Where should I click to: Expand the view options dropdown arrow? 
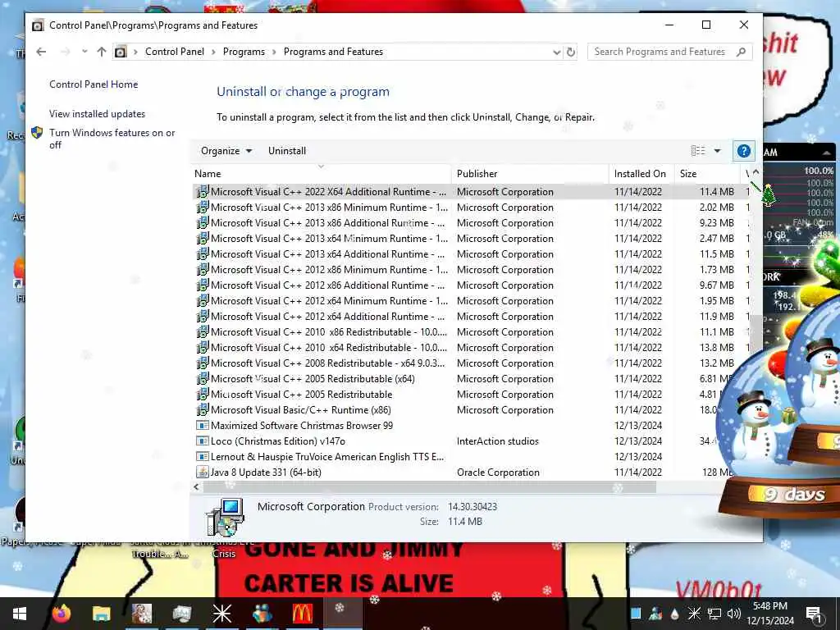pyautogui.click(x=717, y=151)
